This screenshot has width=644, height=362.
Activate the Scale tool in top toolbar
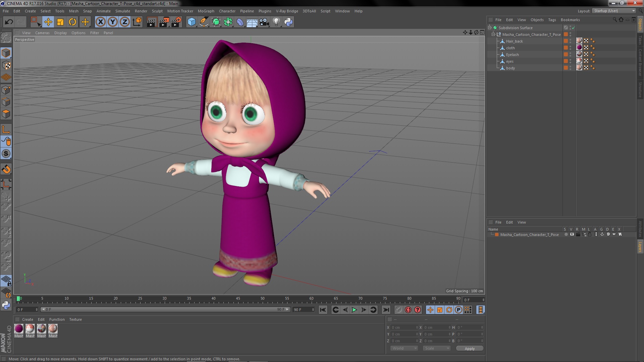pyautogui.click(x=60, y=22)
